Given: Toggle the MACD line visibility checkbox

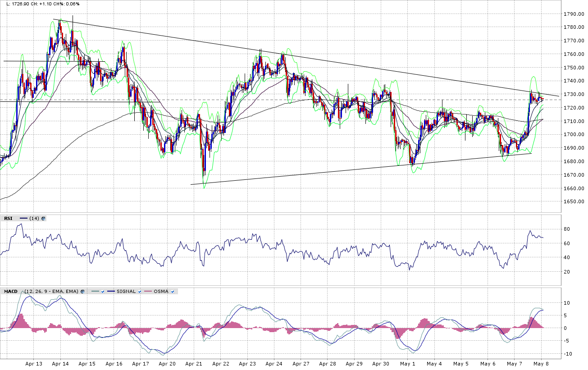Looking at the screenshot, I should (x=103, y=292).
